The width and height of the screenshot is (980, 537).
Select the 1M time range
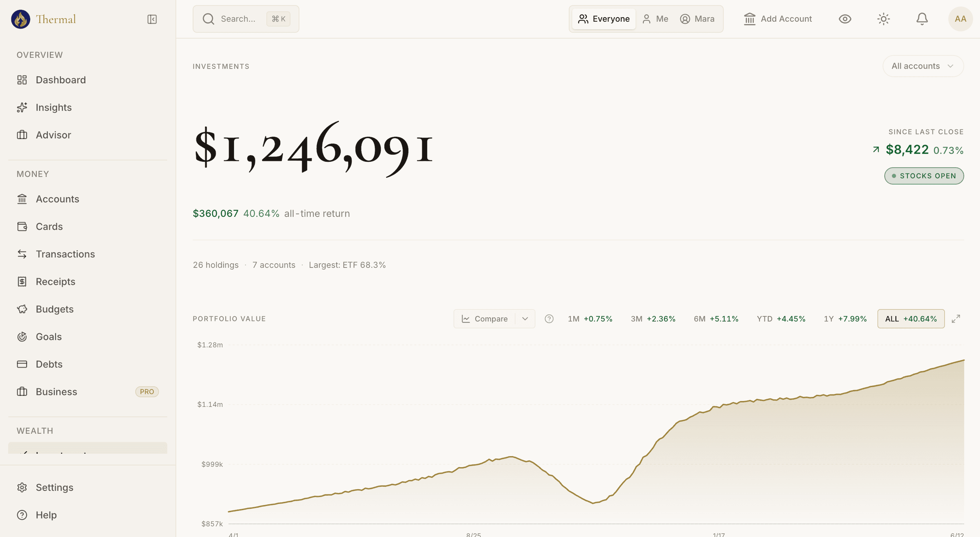pyautogui.click(x=590, y=319)
